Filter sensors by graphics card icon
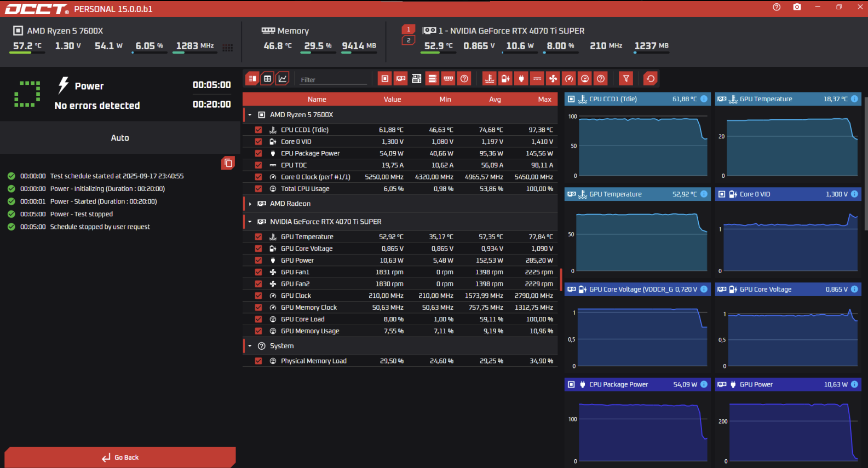The width and height of the screenshot is (868, 468). pos(401,79)
